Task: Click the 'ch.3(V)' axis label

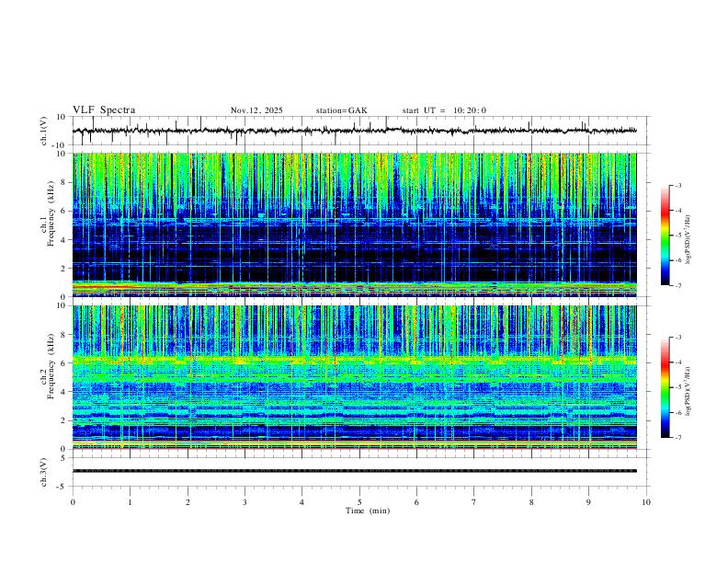Action: point(44,472)
